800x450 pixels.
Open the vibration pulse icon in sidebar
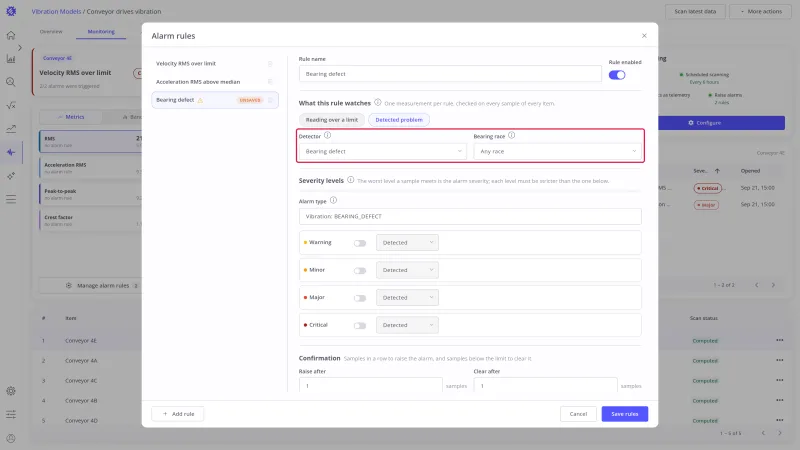click(x=11, y=153)
